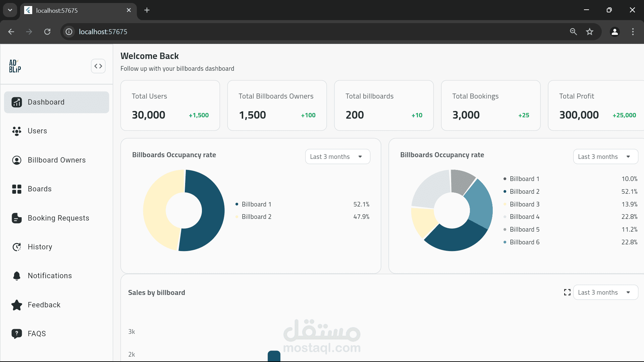Open the Billboard Owners panel

(x=56, y=160)
